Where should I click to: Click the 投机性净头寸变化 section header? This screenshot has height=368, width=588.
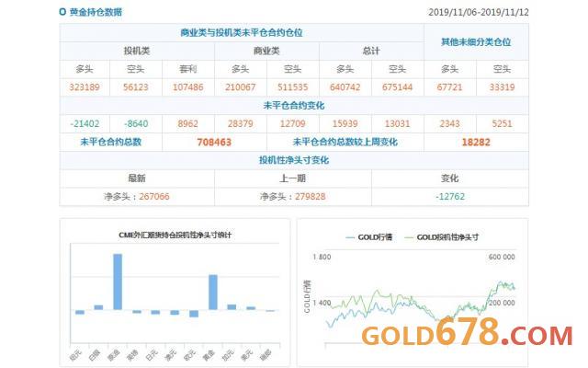tap(294, 160)
